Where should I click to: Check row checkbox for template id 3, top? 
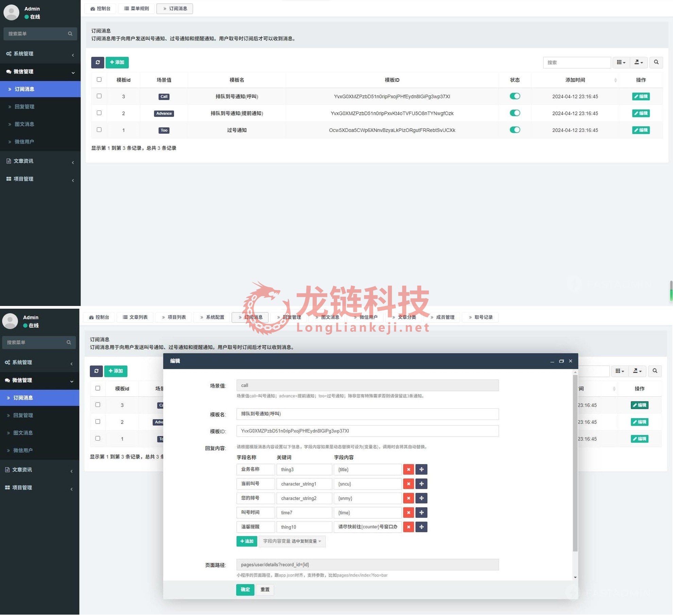pos(99,96)
